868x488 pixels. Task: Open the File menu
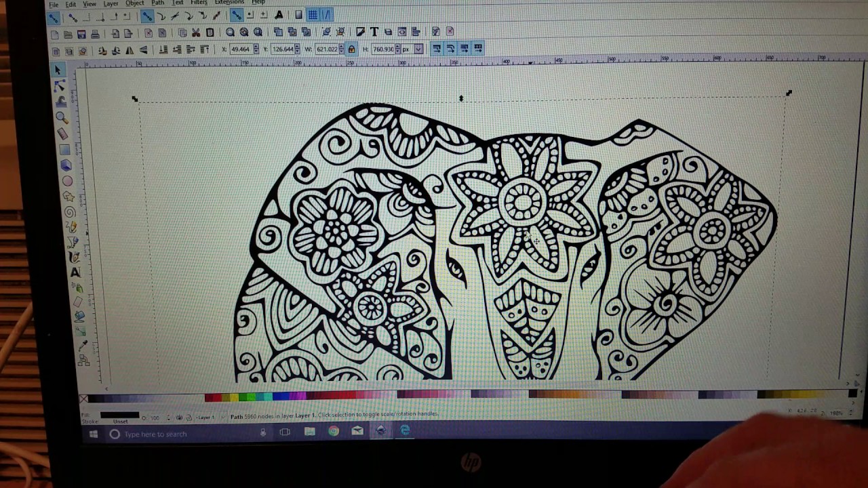click(x=54, y=4)
